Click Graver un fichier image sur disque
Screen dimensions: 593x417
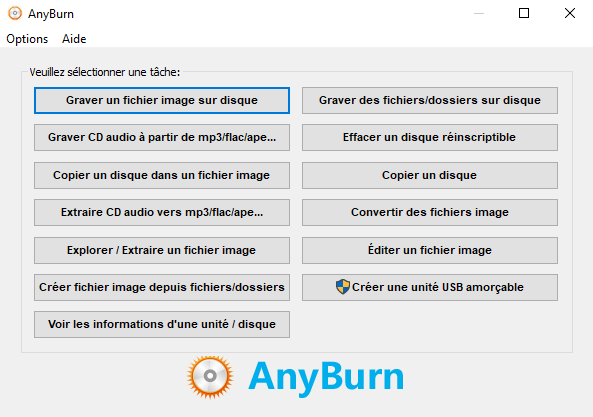(x=162, y=101)
